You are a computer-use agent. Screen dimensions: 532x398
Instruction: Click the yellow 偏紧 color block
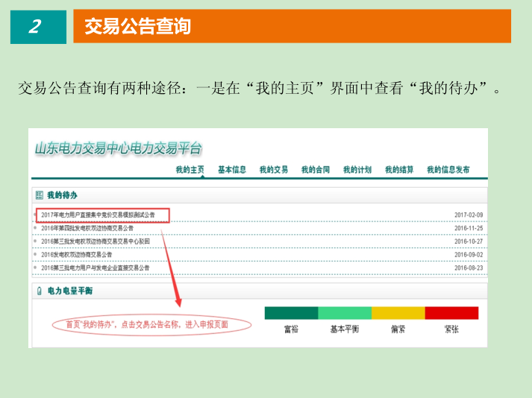(x=398, y=313)
